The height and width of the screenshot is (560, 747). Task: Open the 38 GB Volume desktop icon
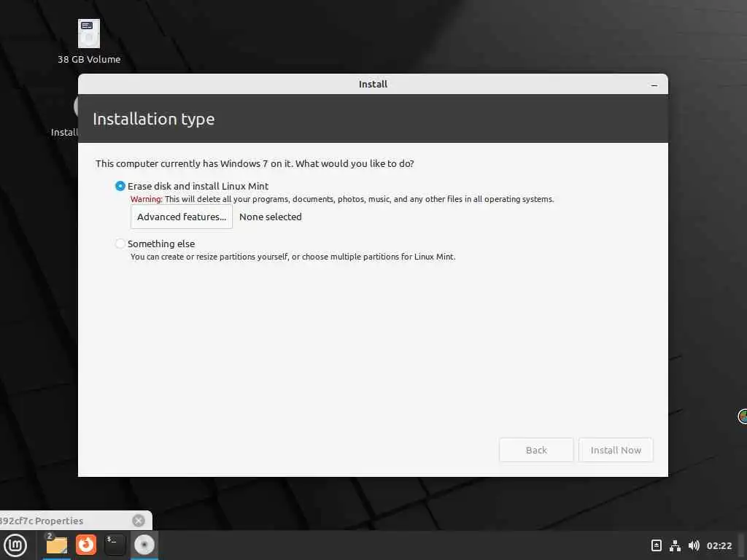[88, 34]
